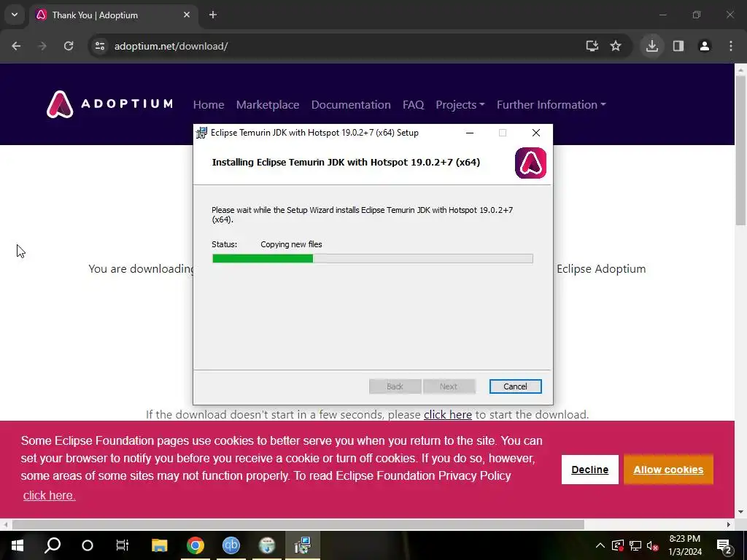
Task: Open Cortana circle icon on taskbar
Action: tap(88, 545)
